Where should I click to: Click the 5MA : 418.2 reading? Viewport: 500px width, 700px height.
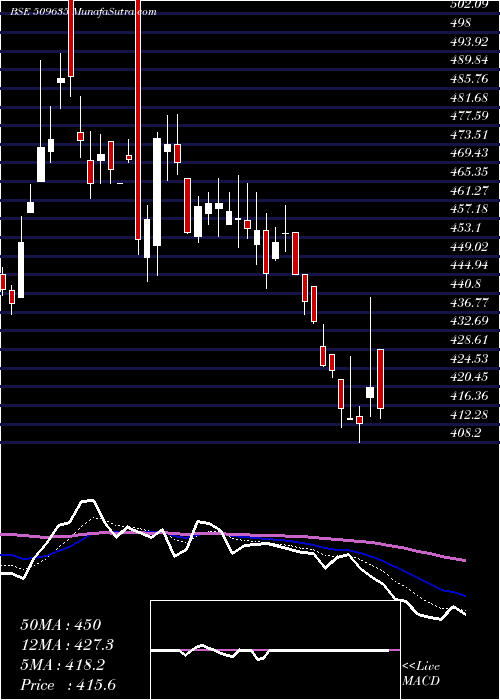click(x=62, y=665)
